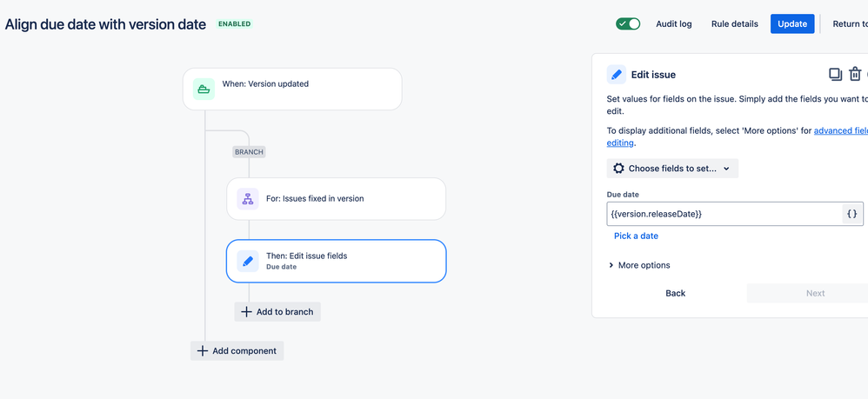Click the Back button
This screenshot has width=868, height=399.
676,293
